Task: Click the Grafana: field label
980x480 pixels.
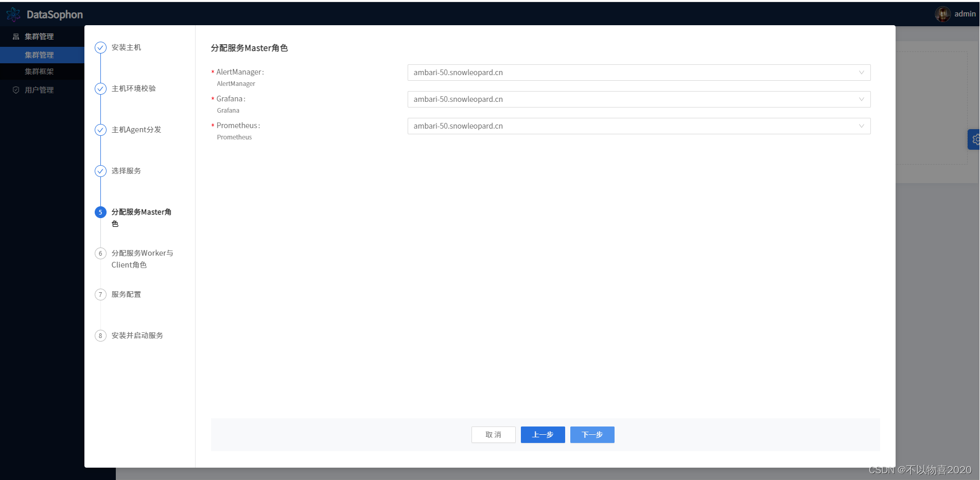Action: (231, 99)
